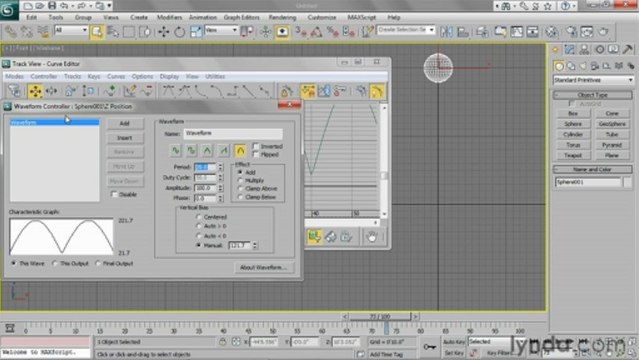Open the Standard Primitives dropdown
Image resolution: width=639 pixels, height=360 pixels.
click(x=593, y=80)
